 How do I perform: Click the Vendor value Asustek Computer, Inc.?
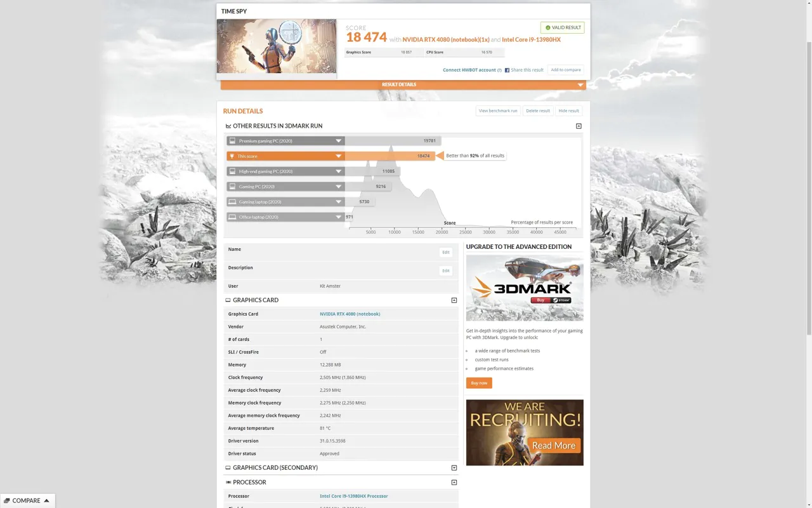(x=343, y=326)
